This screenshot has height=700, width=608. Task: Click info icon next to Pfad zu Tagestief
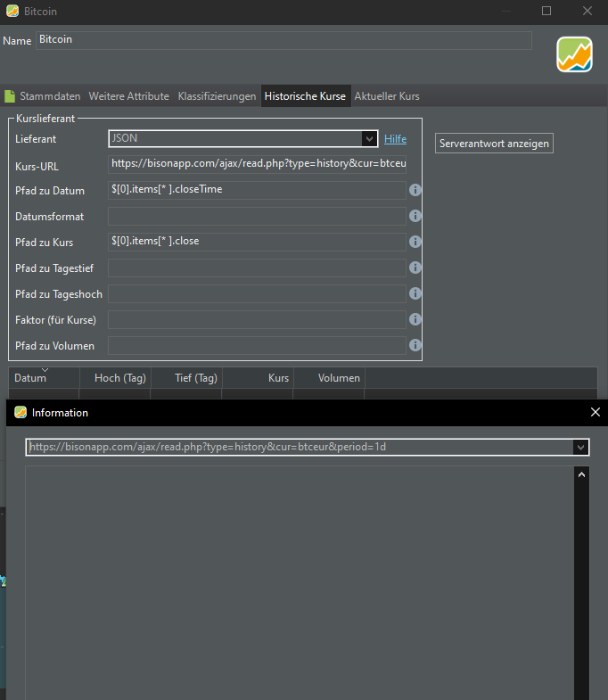click(x=415, y=268)
